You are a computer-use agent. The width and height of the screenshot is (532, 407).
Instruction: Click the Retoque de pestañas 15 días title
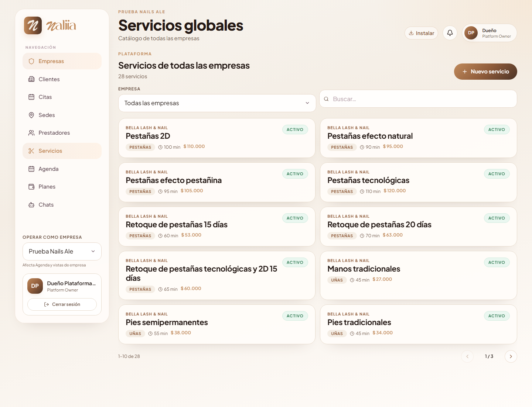click(x=177, y=225)
